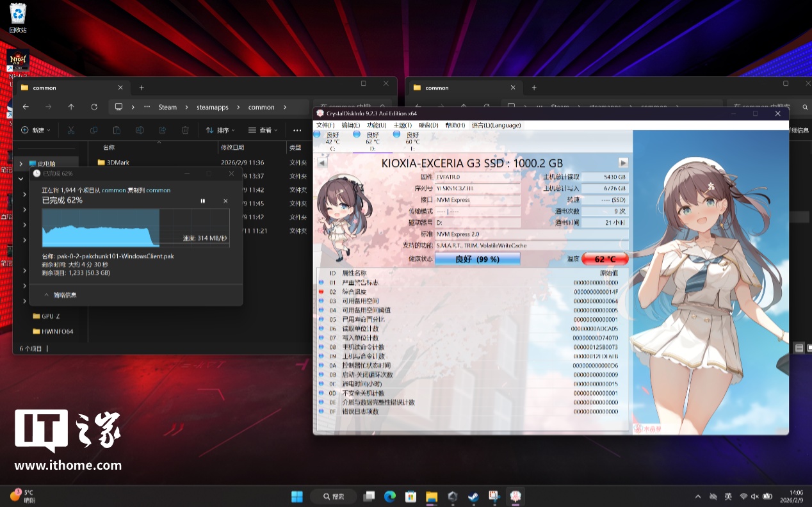
Task: Select the 3DMark folder in file list
Action: click(118, 163)
